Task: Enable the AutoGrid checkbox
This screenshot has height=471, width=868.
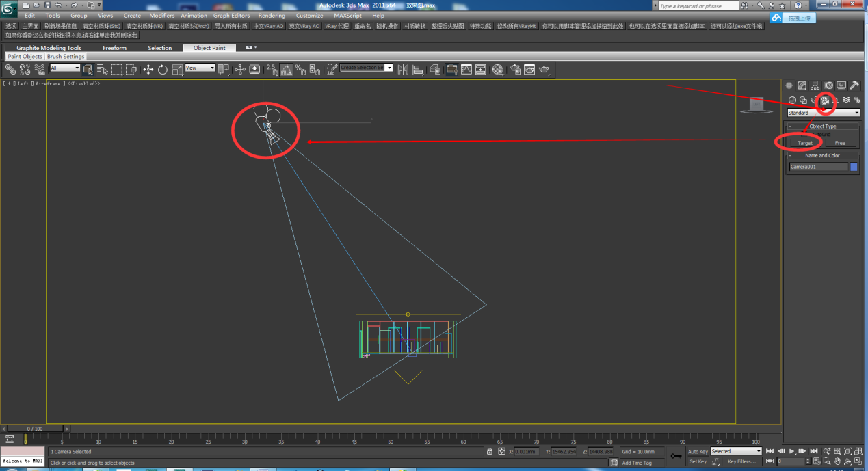Action: pos(805,135)
